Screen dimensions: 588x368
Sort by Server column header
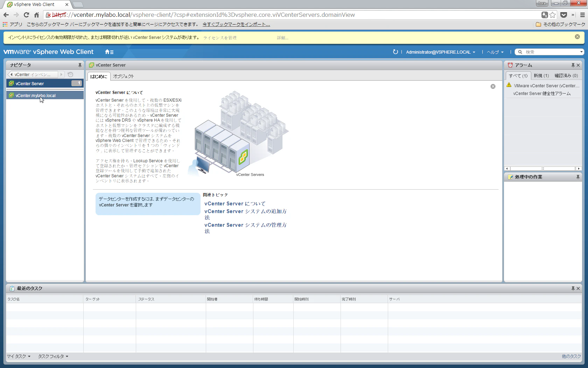485,299
